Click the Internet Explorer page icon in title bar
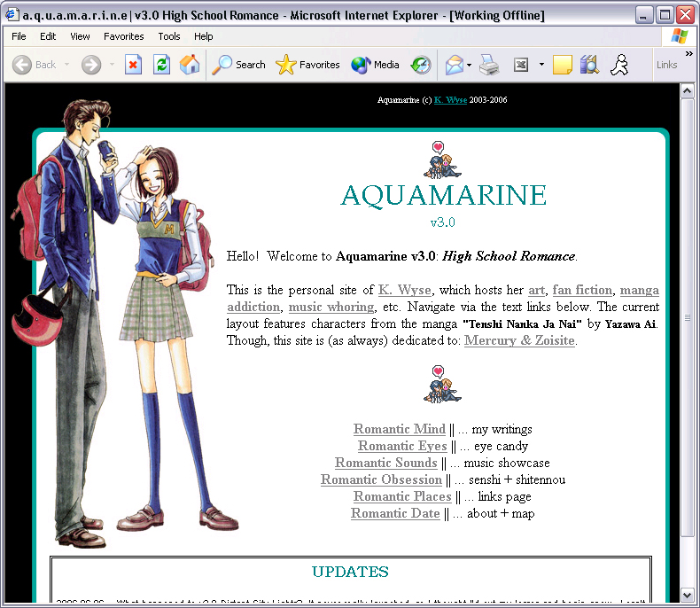700x608 pixels. [x=12, y=15]
